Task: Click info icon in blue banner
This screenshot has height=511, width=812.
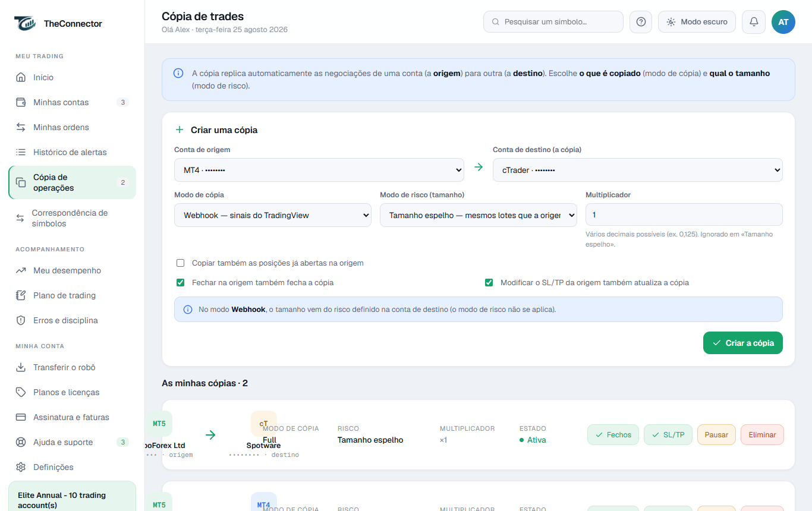Action: point(178,73)
